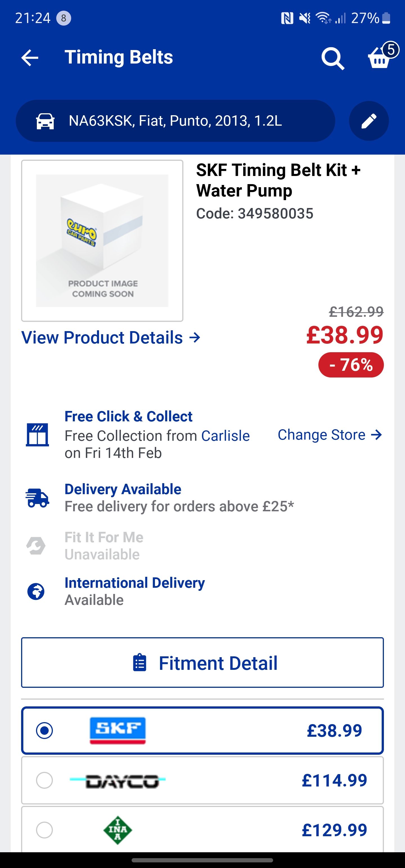This screenshot has height=868, width=405.
Task: Tap the SKF Timing Belt Kit title
Action: (278, 180)
